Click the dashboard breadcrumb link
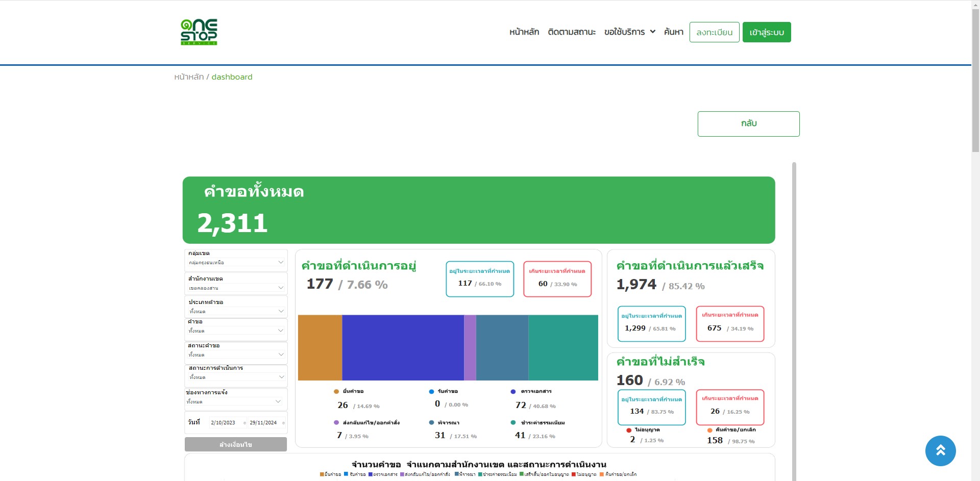 pyautogui.click(x=232, y=77)
